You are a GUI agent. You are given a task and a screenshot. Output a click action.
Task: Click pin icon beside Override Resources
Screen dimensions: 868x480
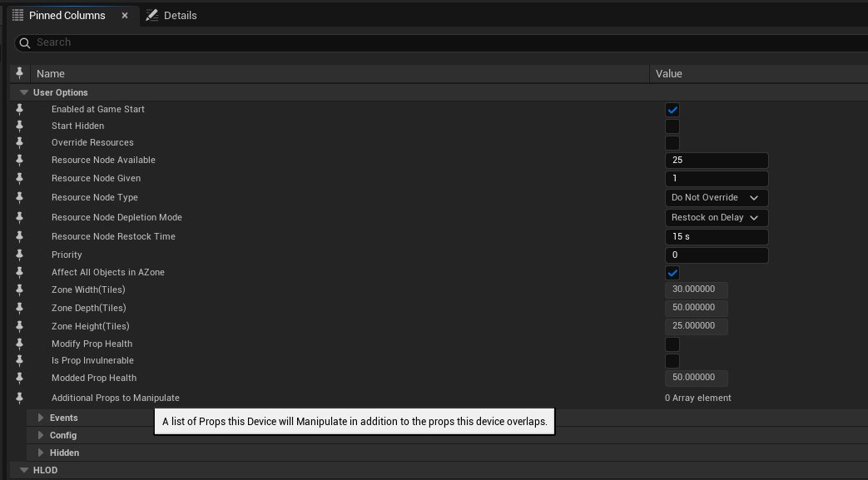(19, 142)
